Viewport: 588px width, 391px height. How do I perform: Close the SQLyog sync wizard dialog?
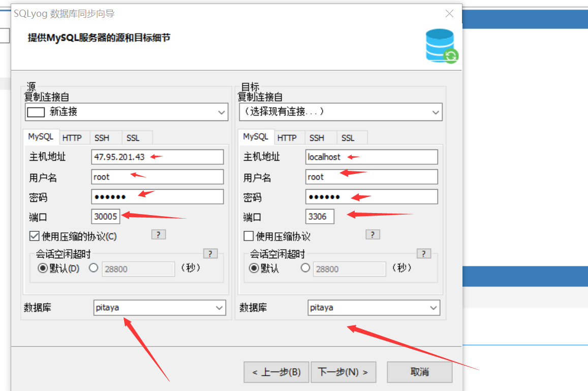click(x=449, y=14)
